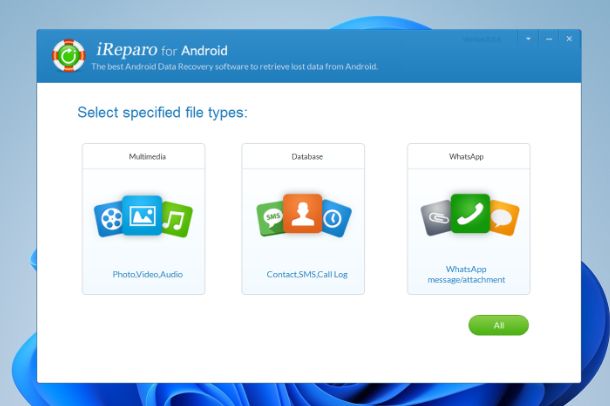
Task: Select the Database card header
Action: coord(303,156)
